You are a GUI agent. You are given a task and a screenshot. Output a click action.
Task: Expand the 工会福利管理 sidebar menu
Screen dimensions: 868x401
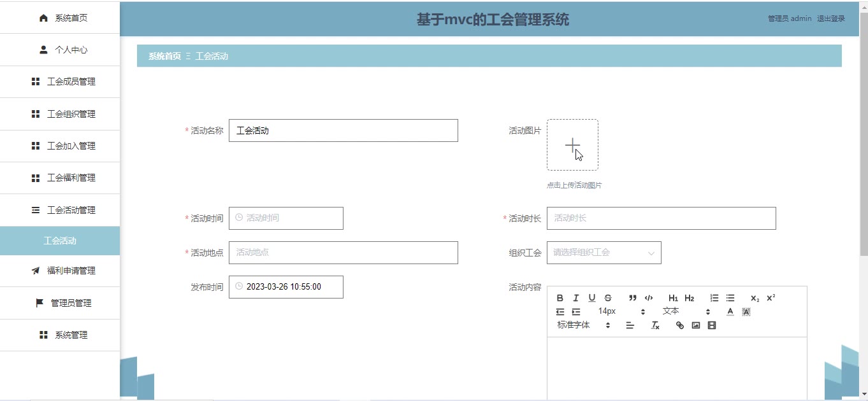pyautogui.click(x=60, y=178)
